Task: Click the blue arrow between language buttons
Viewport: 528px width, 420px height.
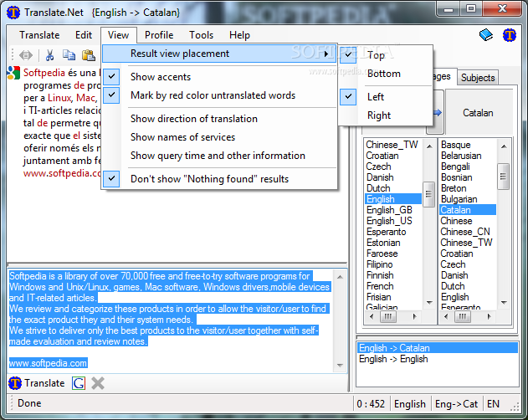Action: (437, 112)
